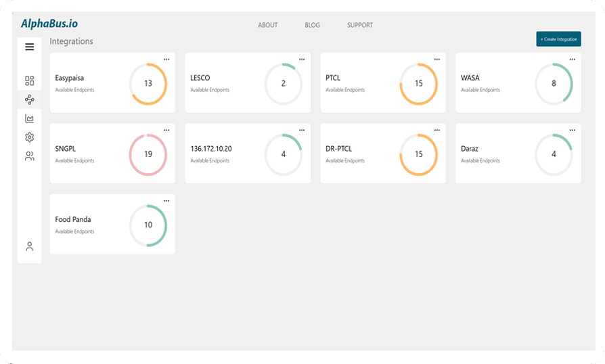The image size is (605, 364).
Task: Expand the SNGPL card options menu
Action: click(166, 130)
